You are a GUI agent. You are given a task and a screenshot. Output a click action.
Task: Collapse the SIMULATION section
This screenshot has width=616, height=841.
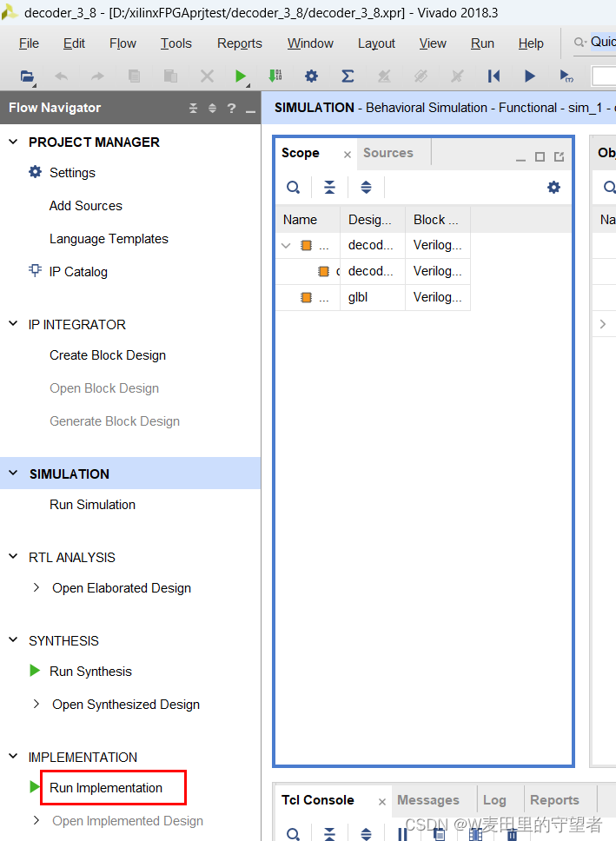pos(13,473)
